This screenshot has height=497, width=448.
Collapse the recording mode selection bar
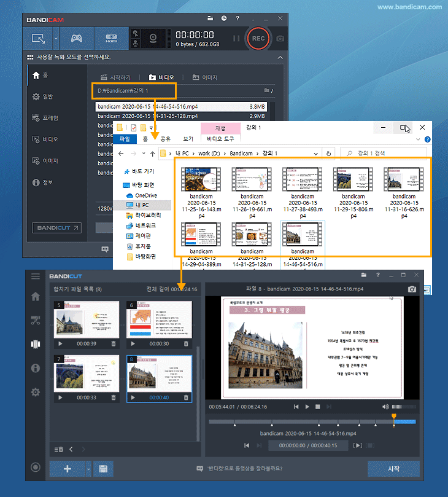tap(280, 57)
